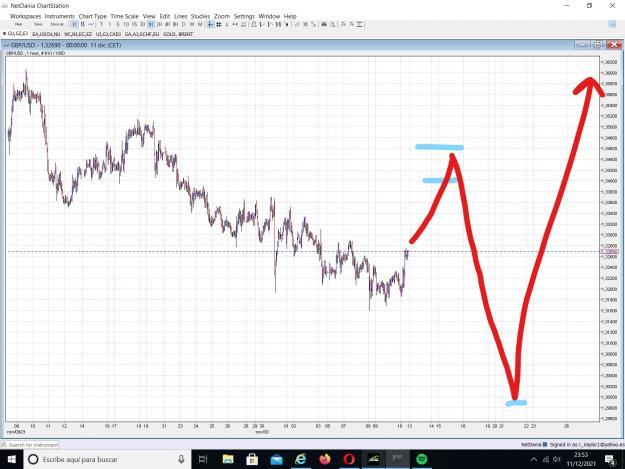The width and height of the screenshot is (625, 469).
Task: Set time scale to Daily (D)
Action: [183, 24]
